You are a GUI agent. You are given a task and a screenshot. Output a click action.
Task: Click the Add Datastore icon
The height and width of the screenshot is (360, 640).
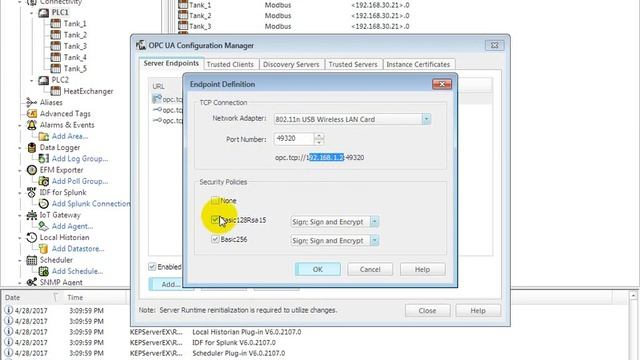44,249
